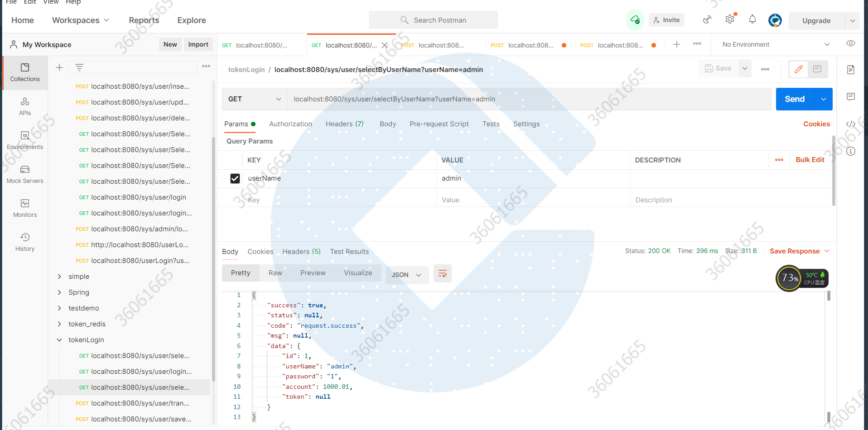Open the request Settings tab
868x430 pixels.
[x=526, y=124]
